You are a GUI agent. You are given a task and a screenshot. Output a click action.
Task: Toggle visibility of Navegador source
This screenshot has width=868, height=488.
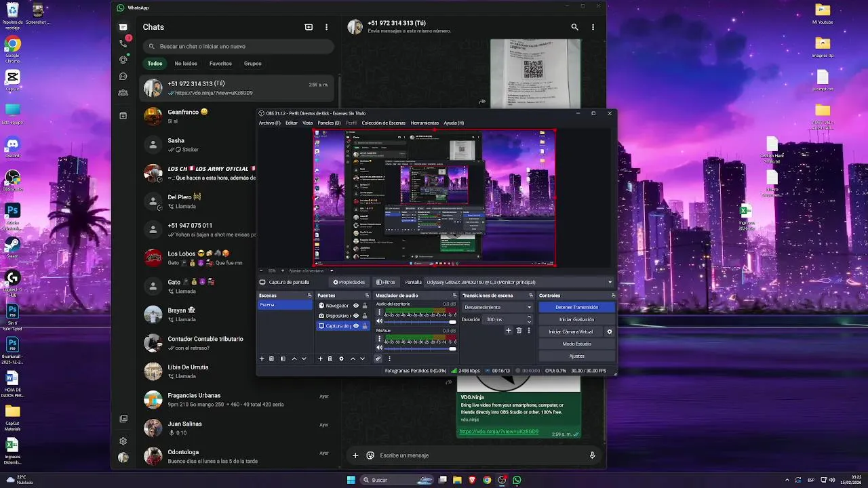[356, 306]
